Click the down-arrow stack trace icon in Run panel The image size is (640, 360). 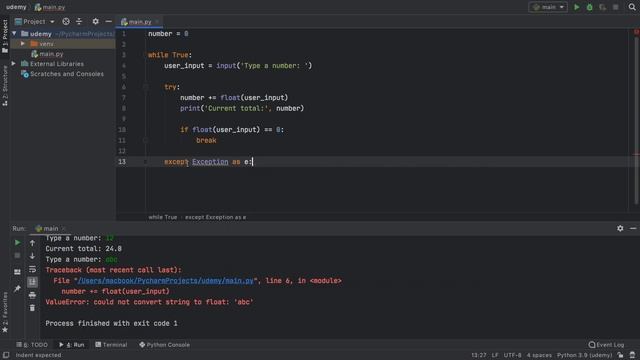pyautogui.click(x=32, y=256)
